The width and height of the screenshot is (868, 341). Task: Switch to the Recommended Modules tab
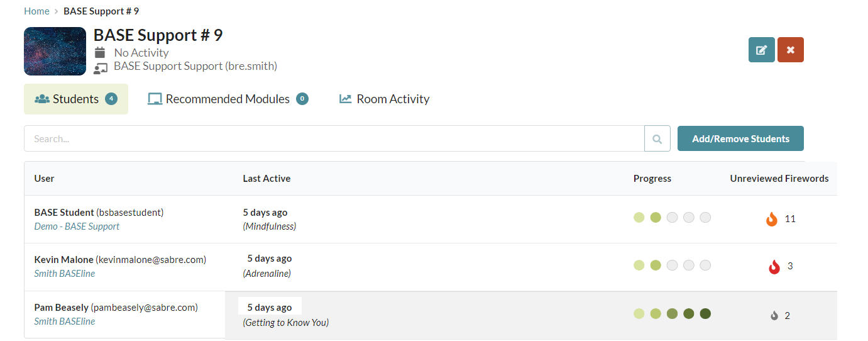coord(228,99)
